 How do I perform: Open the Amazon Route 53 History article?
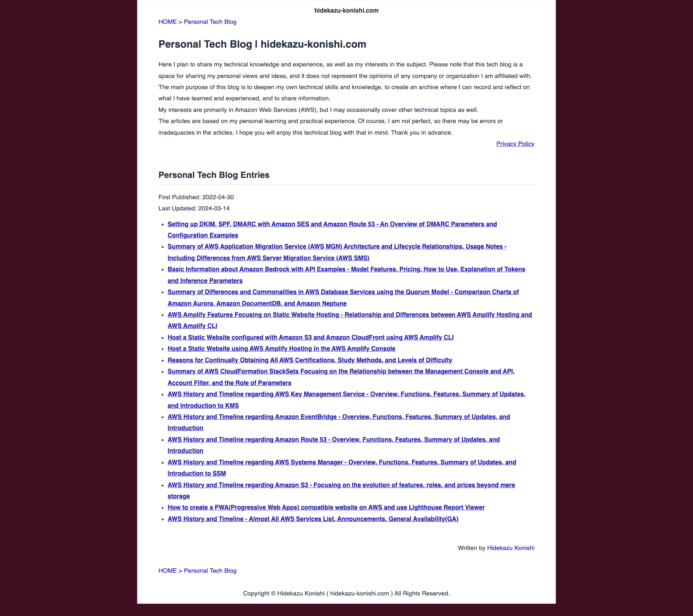[x=334, y=440]
